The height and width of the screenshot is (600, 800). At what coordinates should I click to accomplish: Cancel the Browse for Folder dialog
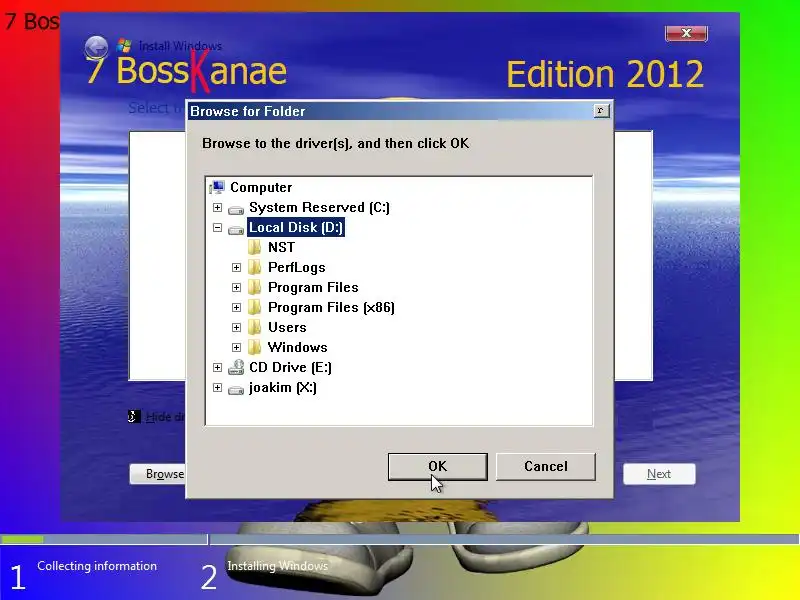545,466
